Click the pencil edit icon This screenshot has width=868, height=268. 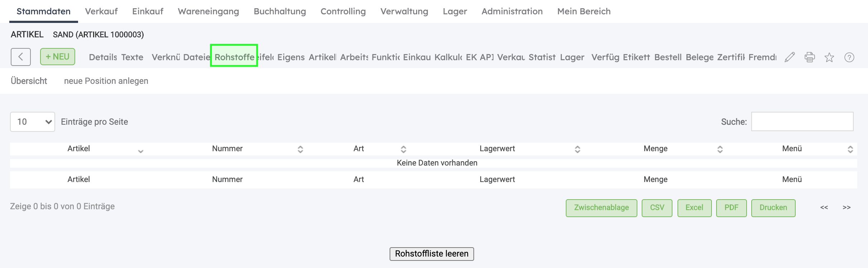tap(790, 57)
